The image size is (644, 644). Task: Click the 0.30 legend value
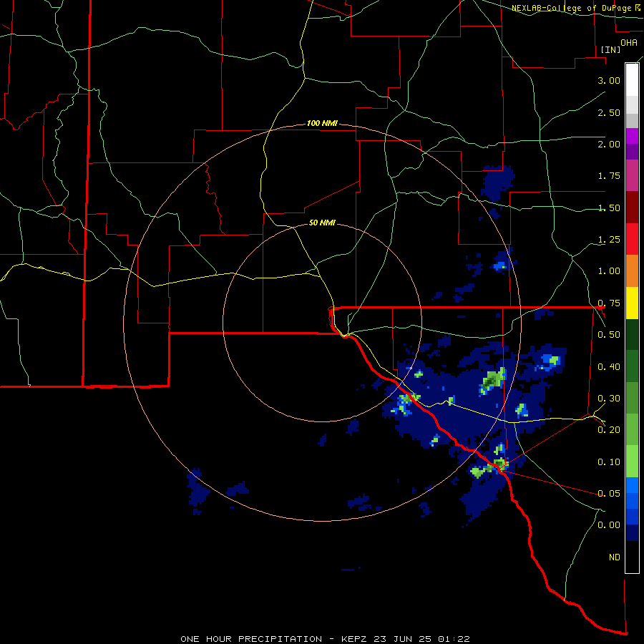click(x=609, y=399)
